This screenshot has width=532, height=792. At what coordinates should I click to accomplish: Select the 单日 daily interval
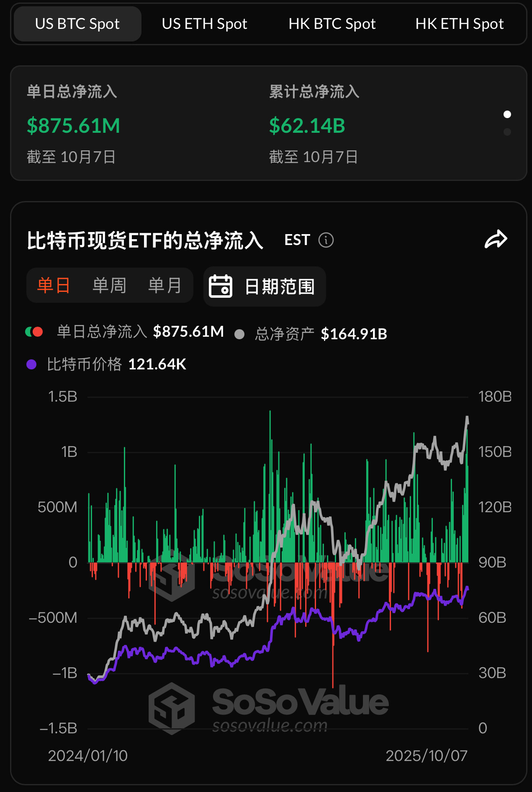pos(54,286)
